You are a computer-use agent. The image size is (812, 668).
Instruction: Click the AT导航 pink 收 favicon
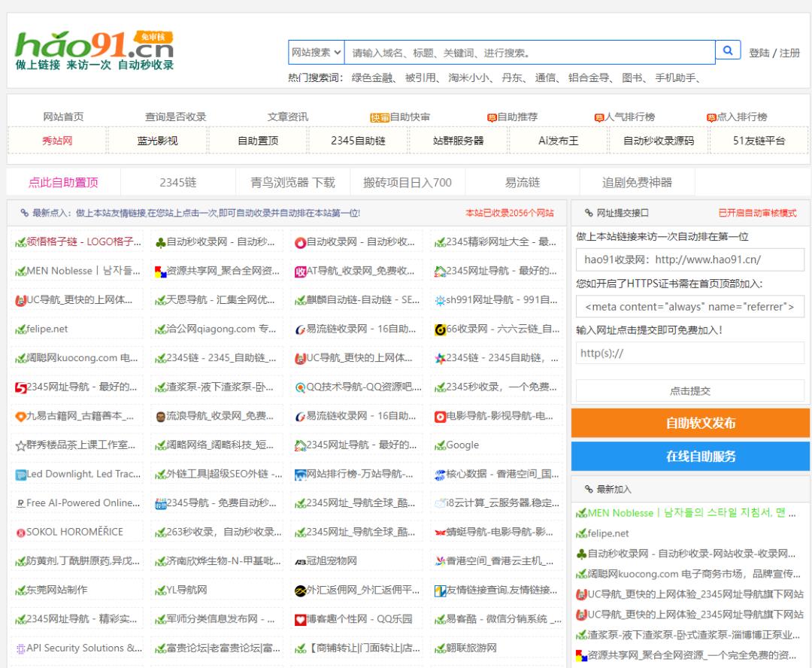coord(300,272)
